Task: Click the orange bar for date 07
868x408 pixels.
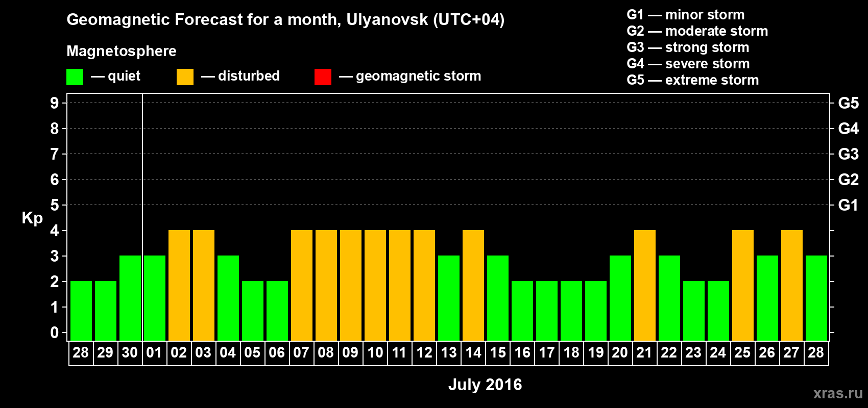Action: (x=302, y=285)
